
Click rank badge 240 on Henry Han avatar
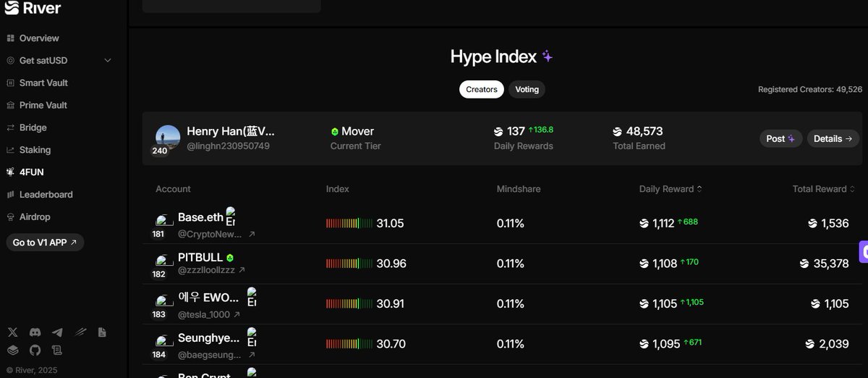click(x=159, y=151)
